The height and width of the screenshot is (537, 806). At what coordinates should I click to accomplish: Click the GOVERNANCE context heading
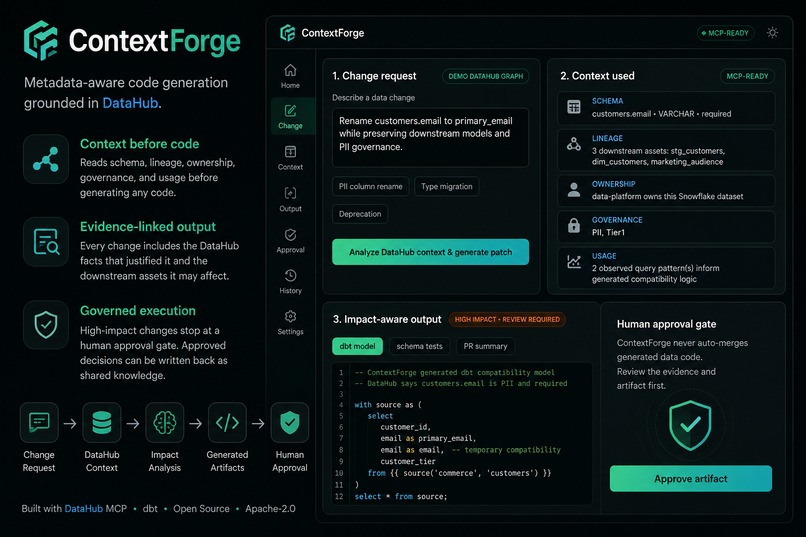click(617, 220)
